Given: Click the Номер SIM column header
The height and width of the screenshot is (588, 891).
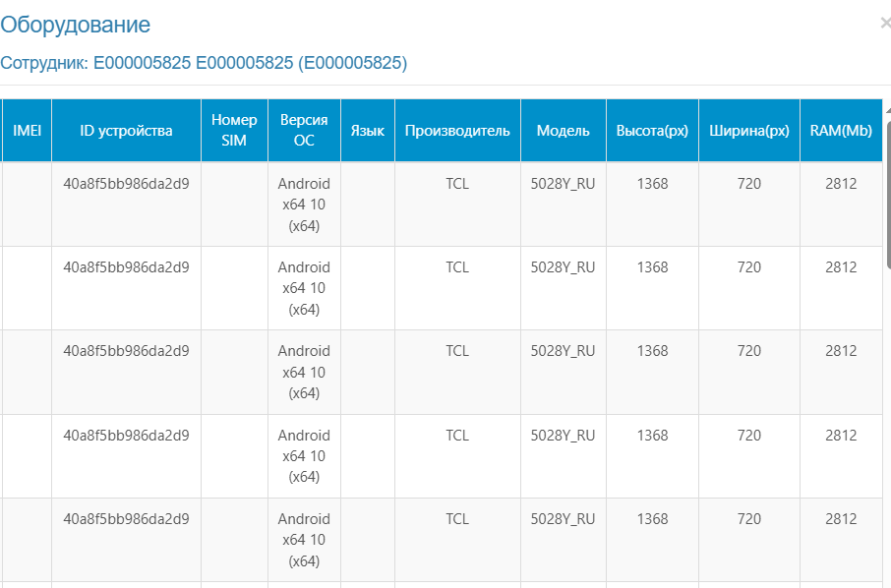Looking at the screenshot, I should point(234,131).
